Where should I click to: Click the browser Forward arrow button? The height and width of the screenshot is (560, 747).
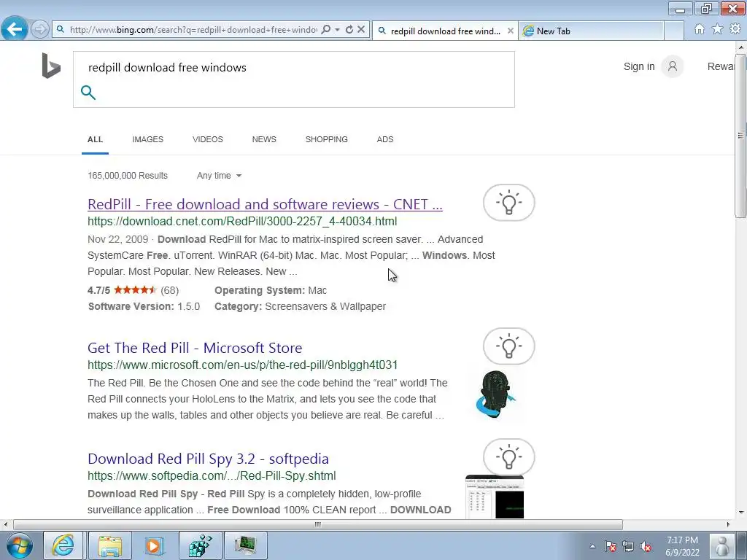[x=40, y=29]
